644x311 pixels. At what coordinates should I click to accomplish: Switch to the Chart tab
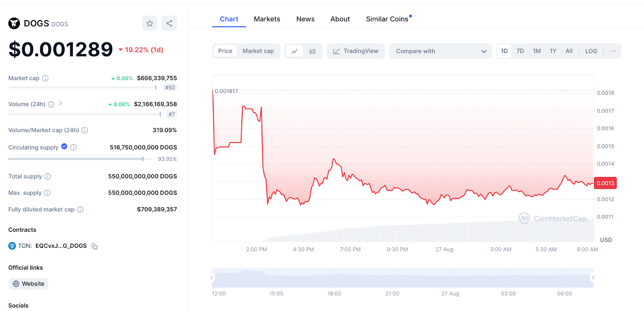click(229, 19)
